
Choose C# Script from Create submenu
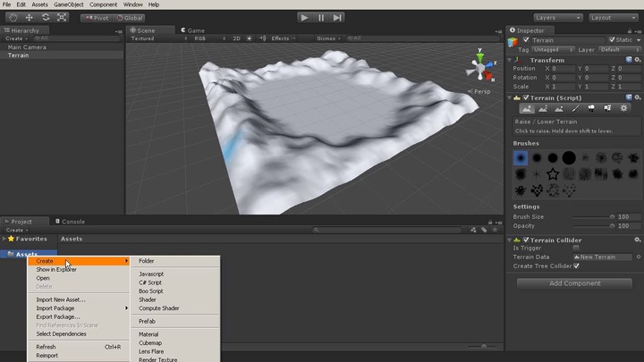[150, 282]
